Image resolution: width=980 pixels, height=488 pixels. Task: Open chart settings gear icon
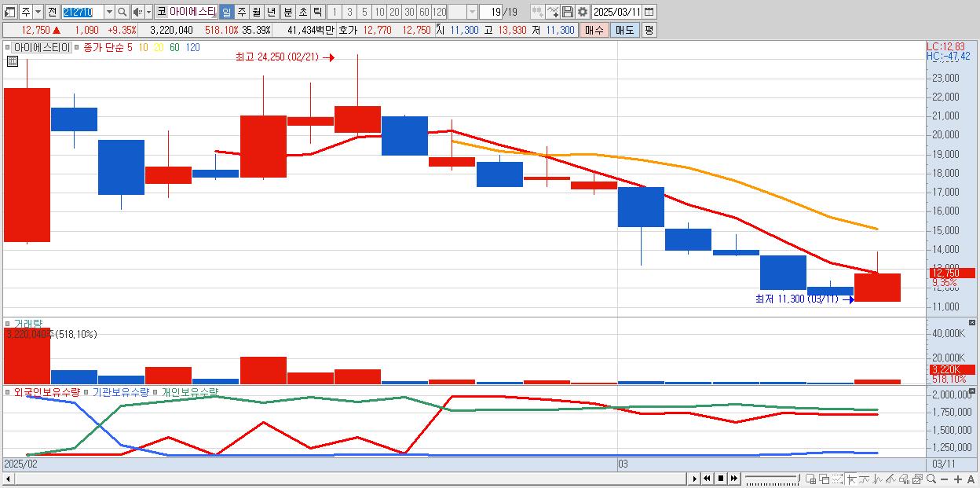[583, 12]
